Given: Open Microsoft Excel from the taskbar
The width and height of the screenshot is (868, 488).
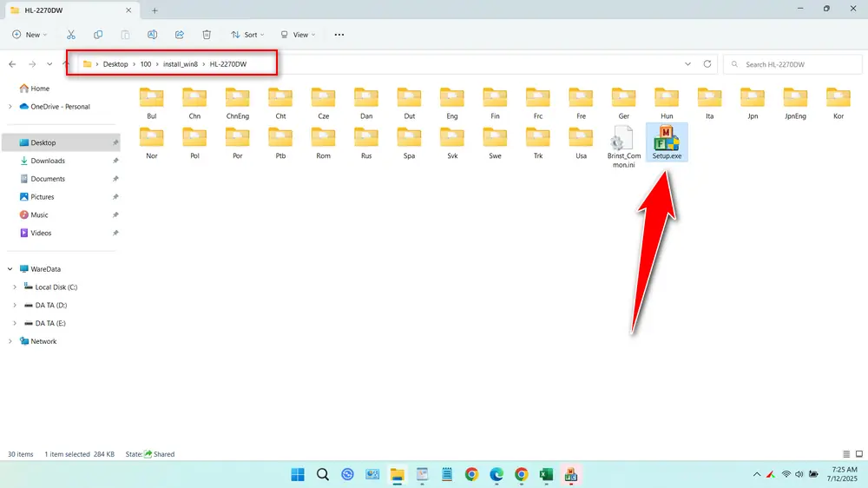Looking at the screenshot, I should pyautogui.click(x=547, y=474).
